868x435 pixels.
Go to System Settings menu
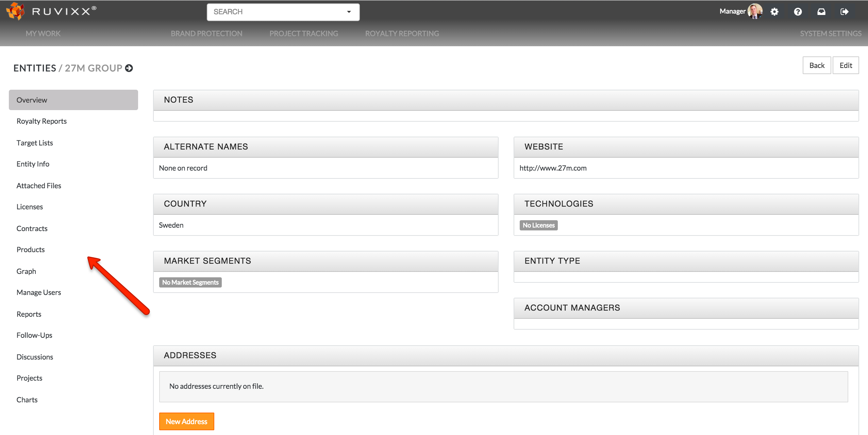(830, 34)
